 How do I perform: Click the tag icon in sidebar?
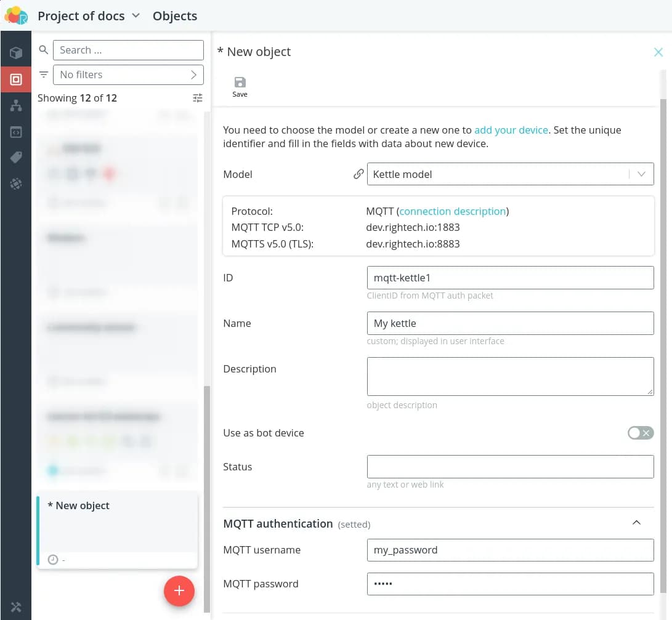(16, 158)
